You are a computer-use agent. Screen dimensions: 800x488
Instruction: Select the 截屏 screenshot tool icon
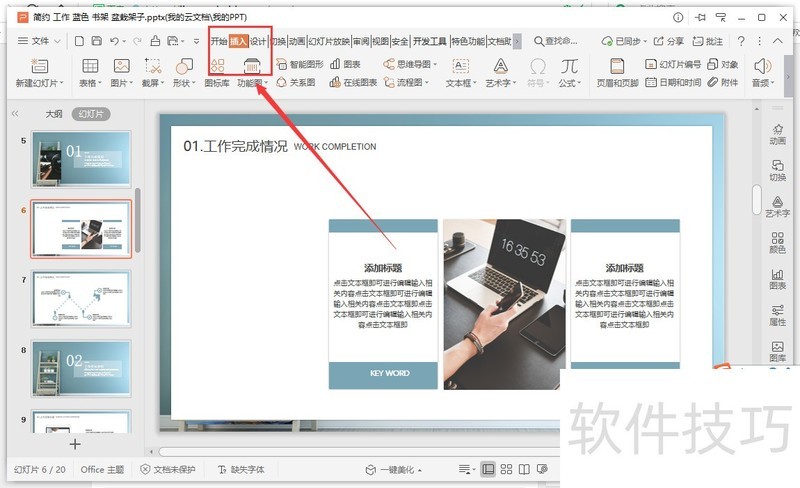pyautogui.click(x=153, y=66)
